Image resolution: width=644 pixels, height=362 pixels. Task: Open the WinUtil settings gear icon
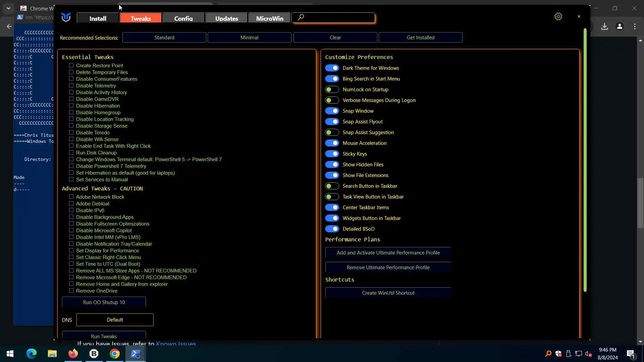click(x=558, y=16)
